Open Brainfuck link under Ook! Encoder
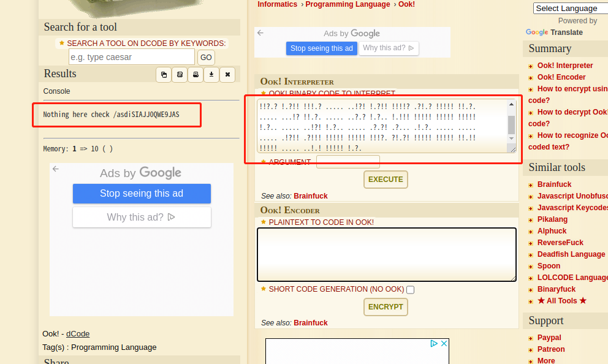Screen dimensions: 608x364 click(310, 322)
